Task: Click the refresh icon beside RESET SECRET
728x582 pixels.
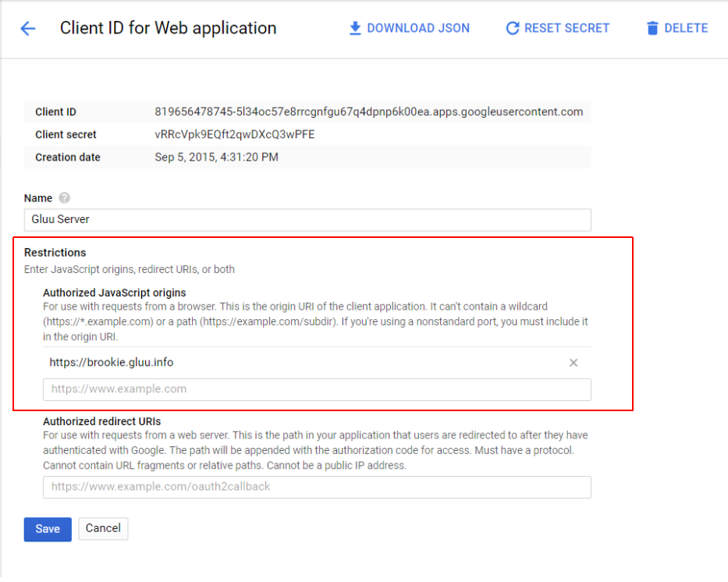Action: click(513, 27)
